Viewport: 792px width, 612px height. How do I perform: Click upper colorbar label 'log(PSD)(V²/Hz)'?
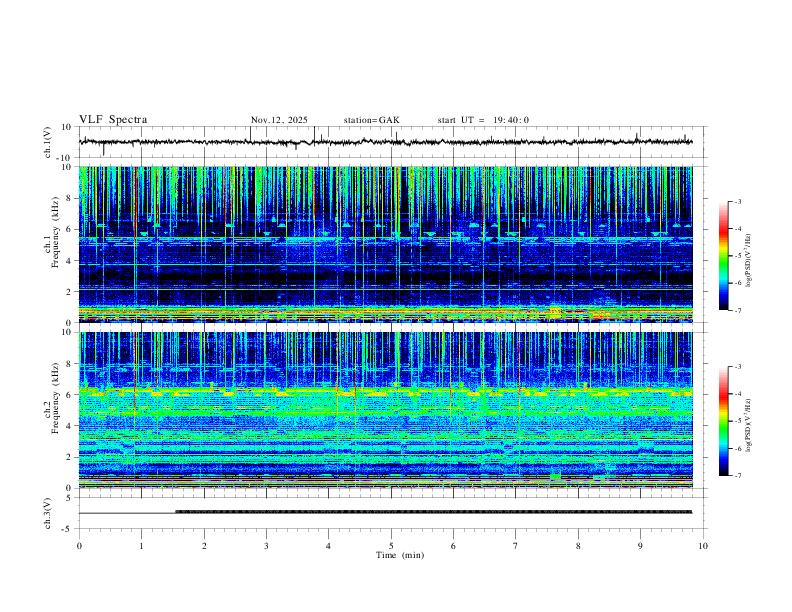point(748,261)
